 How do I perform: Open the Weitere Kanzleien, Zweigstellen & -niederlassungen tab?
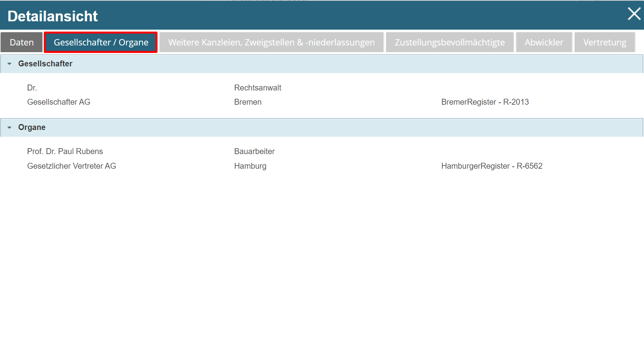271,42
